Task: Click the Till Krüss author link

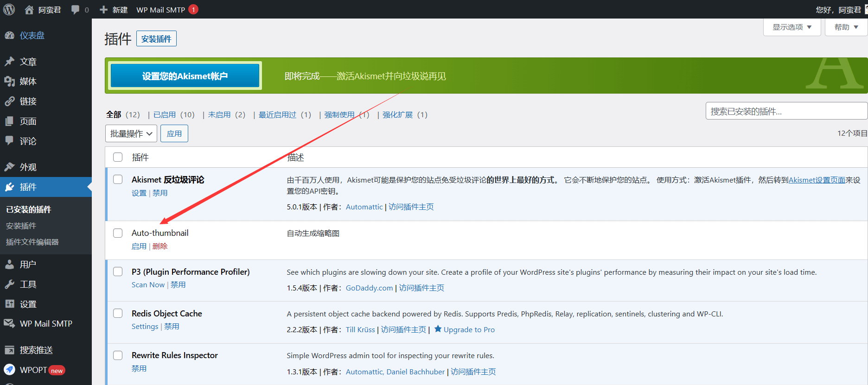Action: point(360,329)
